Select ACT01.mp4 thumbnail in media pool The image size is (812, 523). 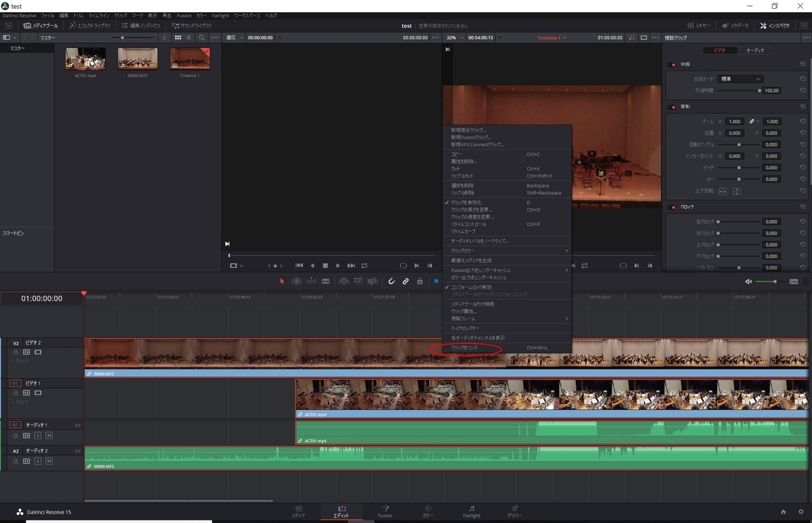[85, 59]
